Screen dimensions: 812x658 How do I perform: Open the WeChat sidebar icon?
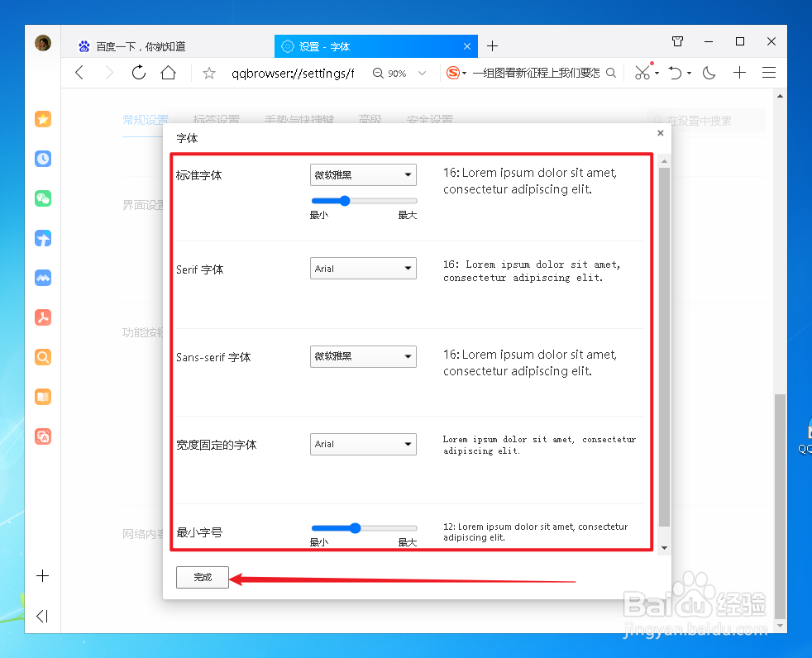coord(43,198)
